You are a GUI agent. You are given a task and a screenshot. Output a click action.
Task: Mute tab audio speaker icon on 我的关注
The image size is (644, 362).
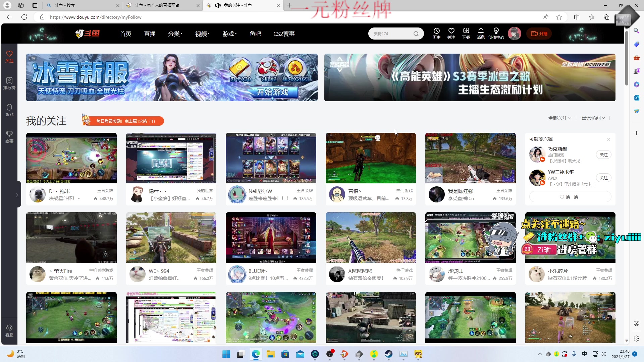[x=218, y=5]
